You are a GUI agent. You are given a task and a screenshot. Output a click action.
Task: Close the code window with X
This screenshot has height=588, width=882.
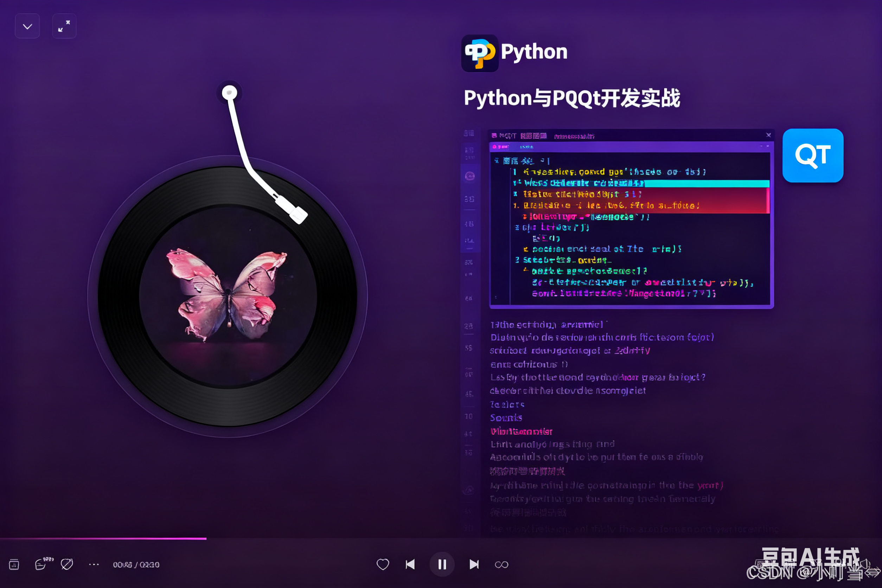click(x=768, y=135)
